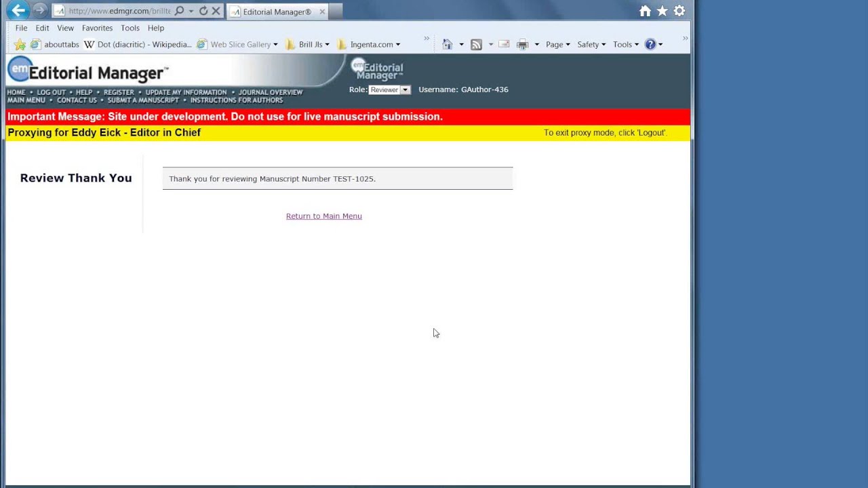
Task: Expand the command bar overflow chevron
Action: pos(685,39)
